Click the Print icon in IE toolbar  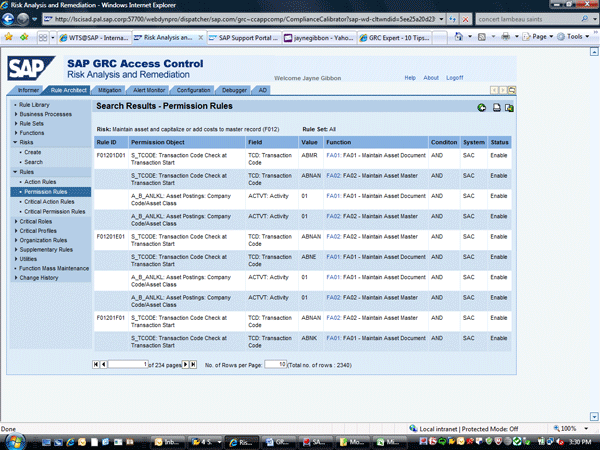point(505,37)
